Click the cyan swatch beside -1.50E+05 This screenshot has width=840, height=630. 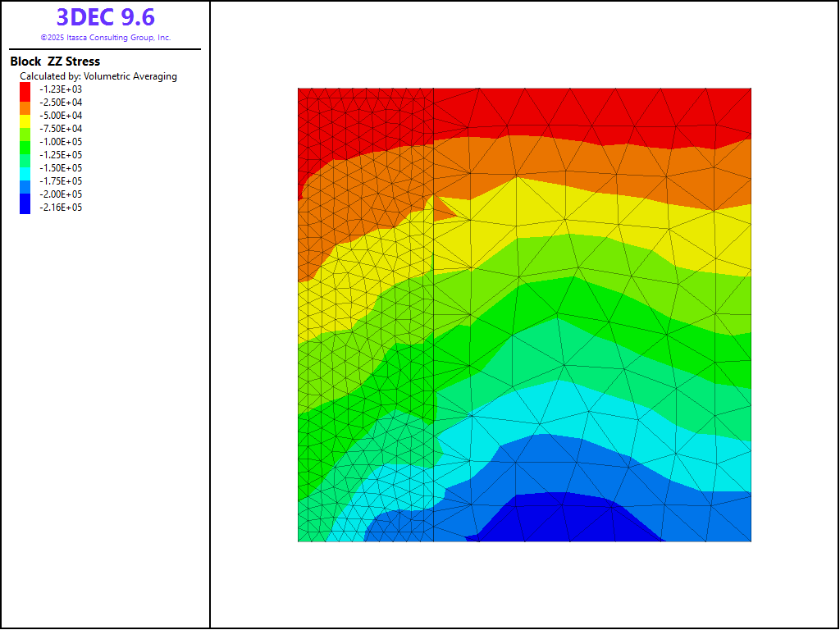point(25,168)
